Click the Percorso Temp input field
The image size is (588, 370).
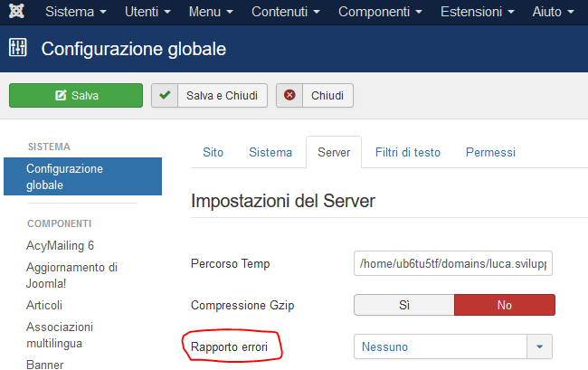[453, 263]
